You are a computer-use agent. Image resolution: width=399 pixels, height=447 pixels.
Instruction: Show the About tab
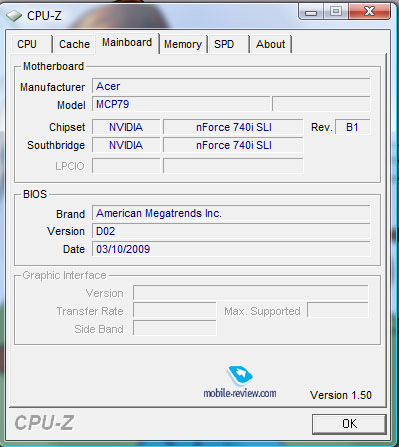click(x=271, y=44)
